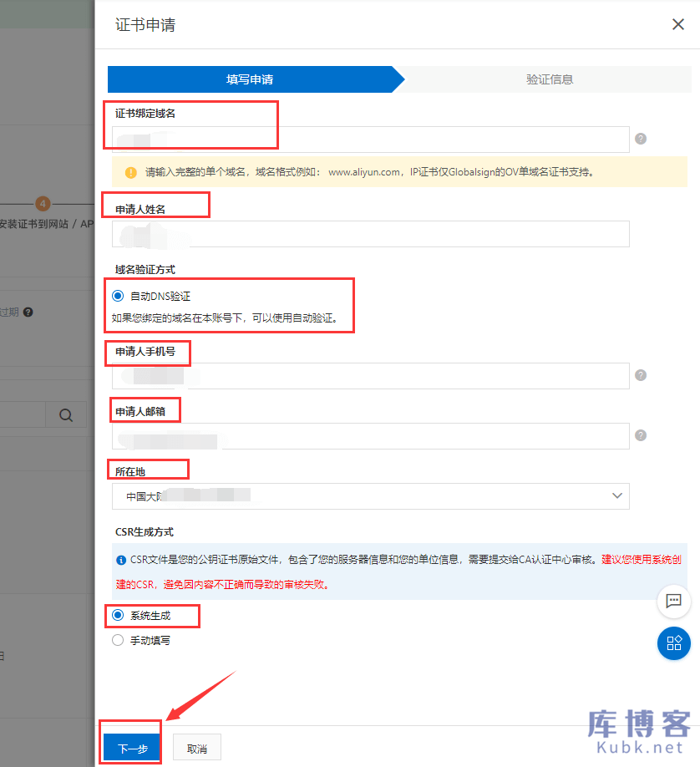
Task: Open the feedback chat bubble icon
Action: click(x=673, y=601)
